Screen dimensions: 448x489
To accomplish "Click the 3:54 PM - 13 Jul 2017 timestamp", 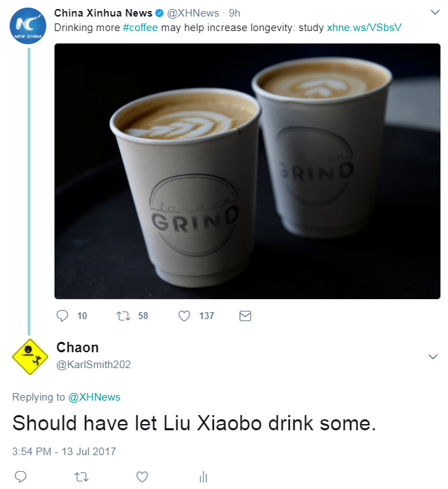I will (x=64, y=451).
